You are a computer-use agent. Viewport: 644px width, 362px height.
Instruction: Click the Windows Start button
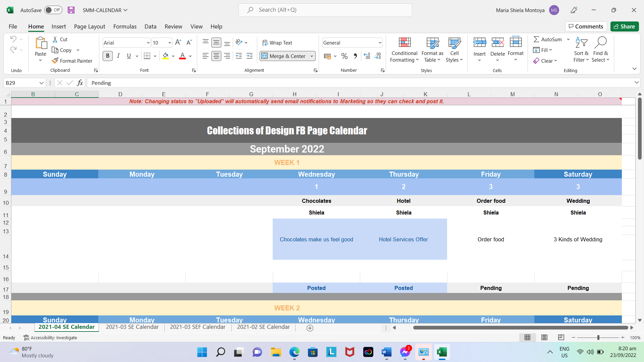202,352
